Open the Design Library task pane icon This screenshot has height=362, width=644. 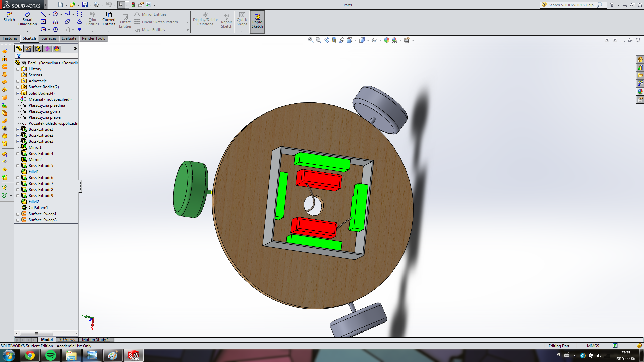[x=640, y=67]
